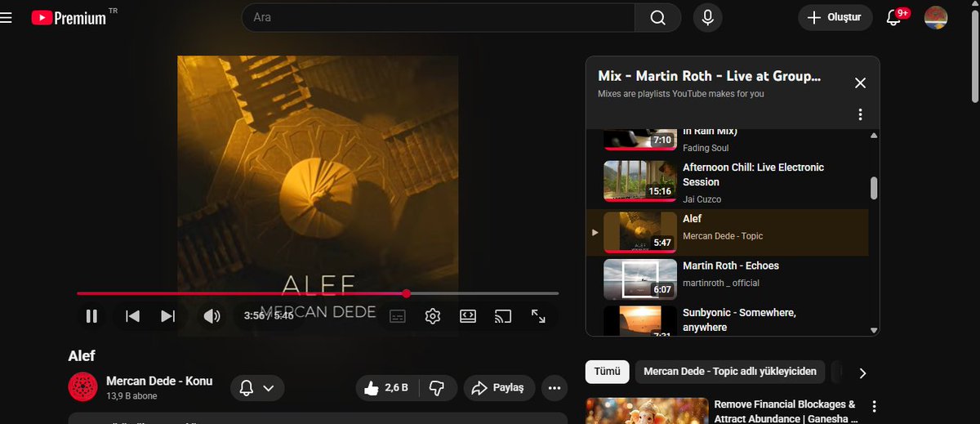The width and height of the screenshot is (980, 424).
Task: Click the playlist scroll up arrow
Action: click(x=874, y=136)
